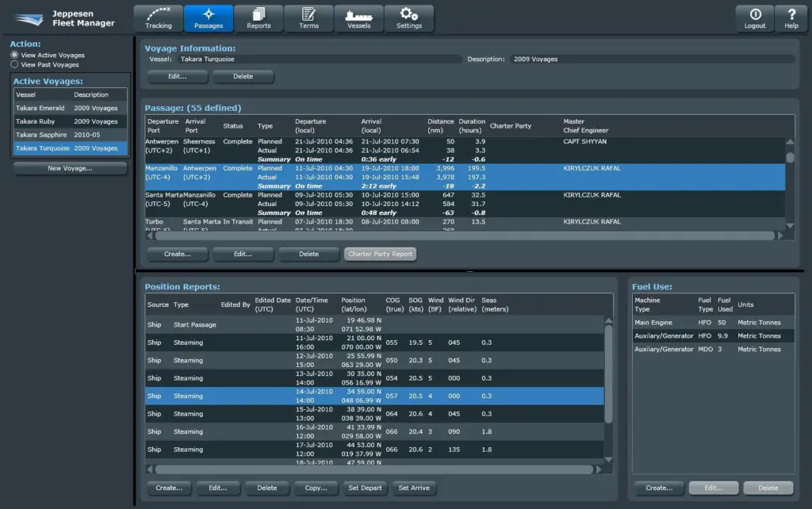Select Manzanillo to Antwerpen passage row
The height and width of the screenshot is (509, 812).
[465, 177]
